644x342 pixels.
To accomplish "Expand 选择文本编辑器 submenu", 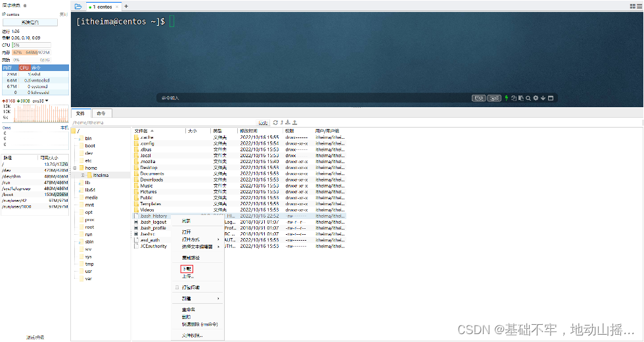I will tap(198, 247).
